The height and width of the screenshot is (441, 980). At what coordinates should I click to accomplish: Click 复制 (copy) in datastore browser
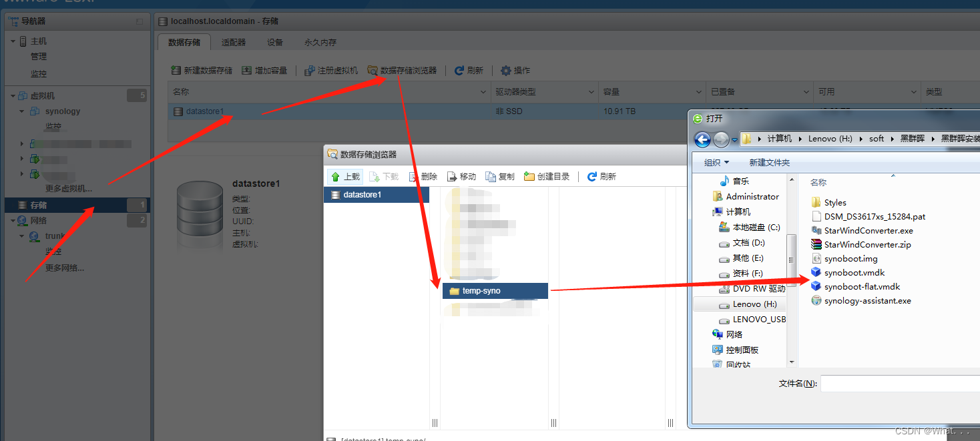tap(500, 177)
